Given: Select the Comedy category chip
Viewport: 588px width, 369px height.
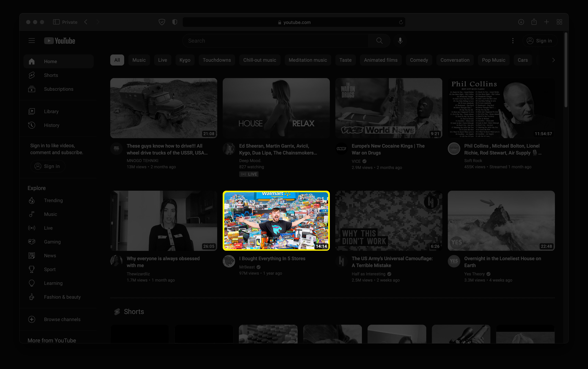Looking at the screenshot, I should (419, 60).
